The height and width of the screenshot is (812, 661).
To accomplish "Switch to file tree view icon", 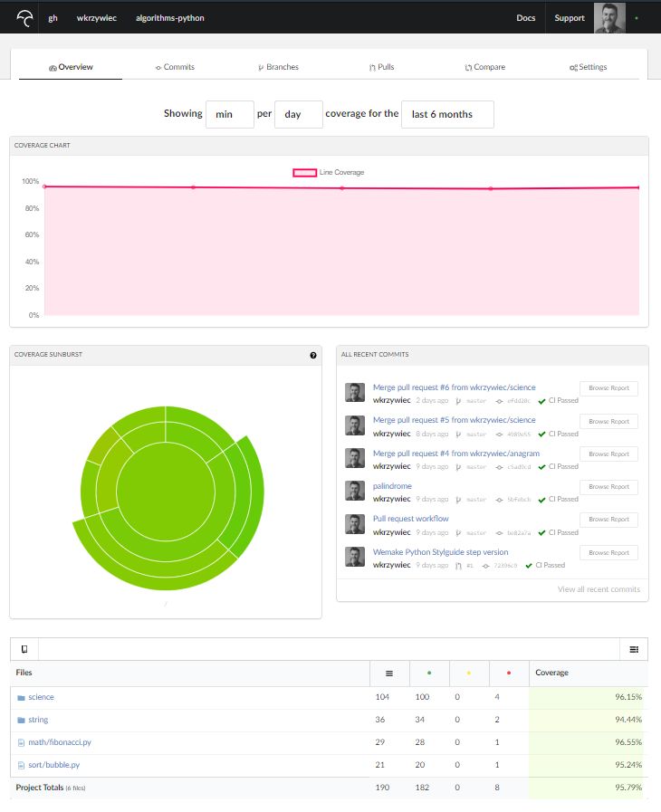I will pos(24,649).
